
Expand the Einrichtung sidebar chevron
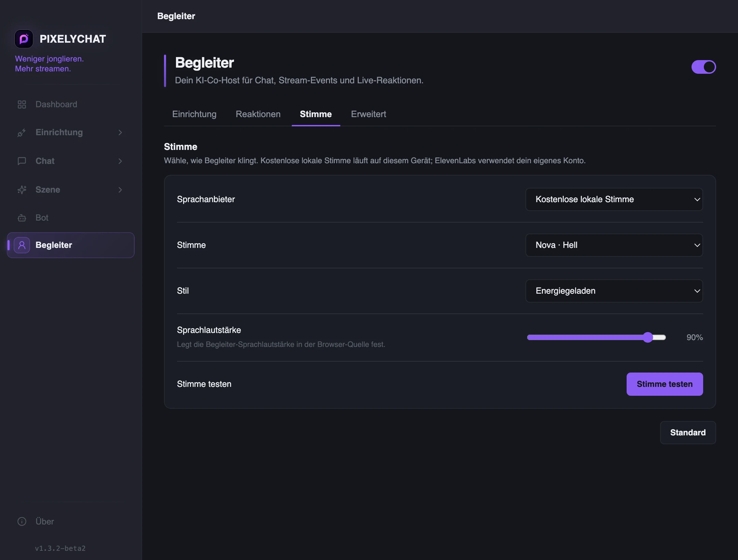(120, 132)
